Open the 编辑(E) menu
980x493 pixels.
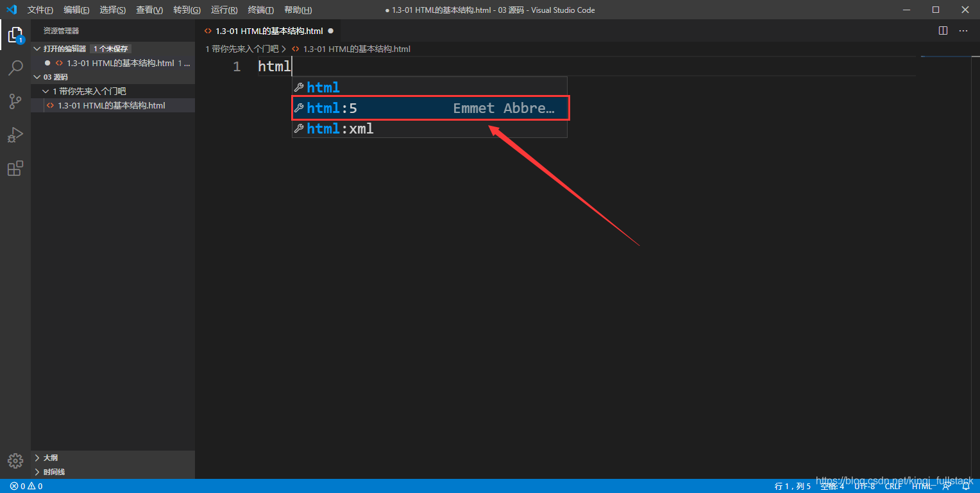click(x=76, y=10)
